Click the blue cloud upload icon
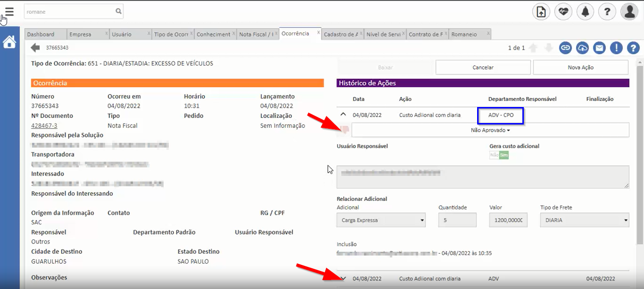Image resolution: width=644 pixels, height=289 pixels. pyautogui.click(x=582, y=48)
